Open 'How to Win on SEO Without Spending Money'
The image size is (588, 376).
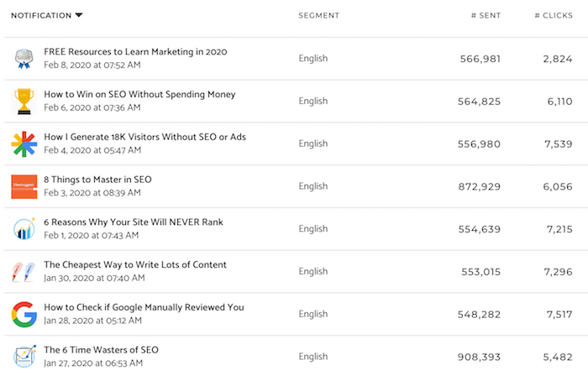(139, 95)
